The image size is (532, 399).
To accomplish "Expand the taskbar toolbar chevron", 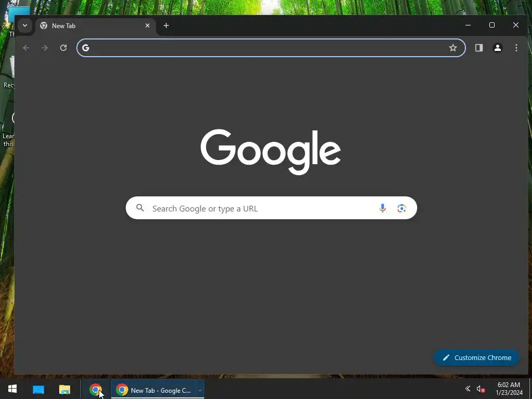I will [200, 390].
